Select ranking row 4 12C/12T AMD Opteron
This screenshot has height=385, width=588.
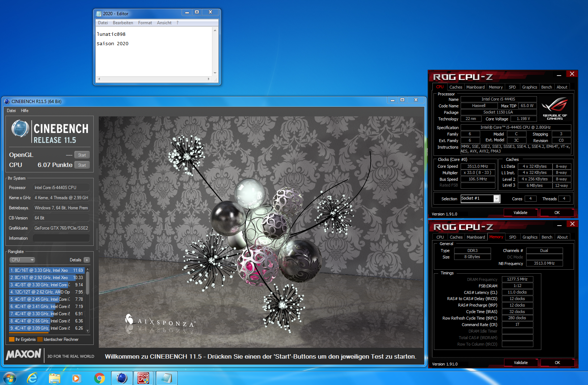47,292
